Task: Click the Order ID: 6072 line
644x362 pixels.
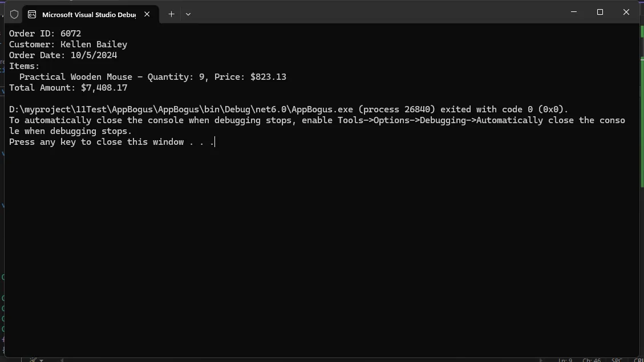Action: point(45,34)
